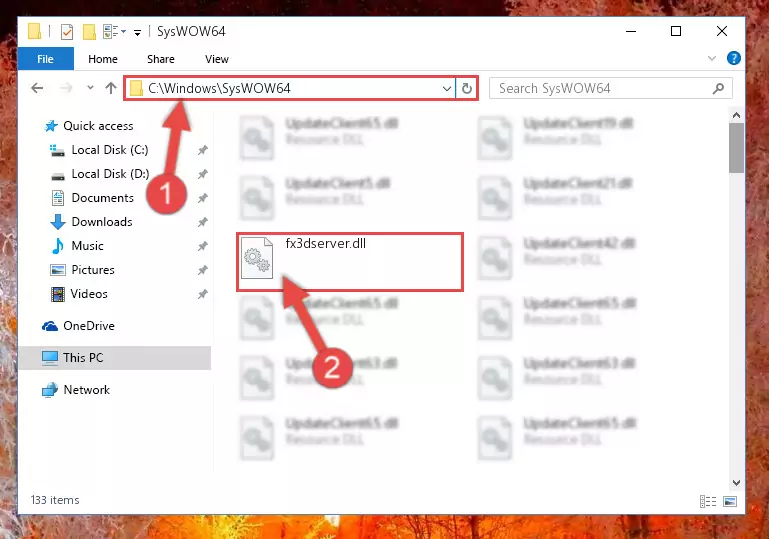769x539 pixels.
Task: Click the pin icon next to Pictures
Action: click(203, 270)
